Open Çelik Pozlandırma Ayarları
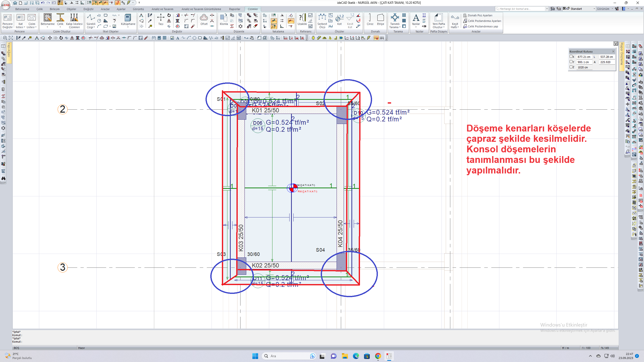Screen dimensions: 644x362 [x=482, y=21]
